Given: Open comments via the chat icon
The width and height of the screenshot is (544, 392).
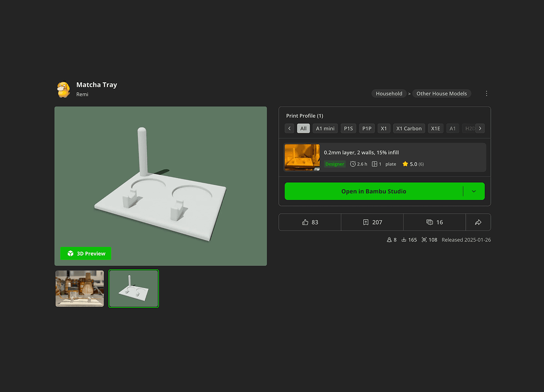Looking at the screenshot, I should click(429, 222).
